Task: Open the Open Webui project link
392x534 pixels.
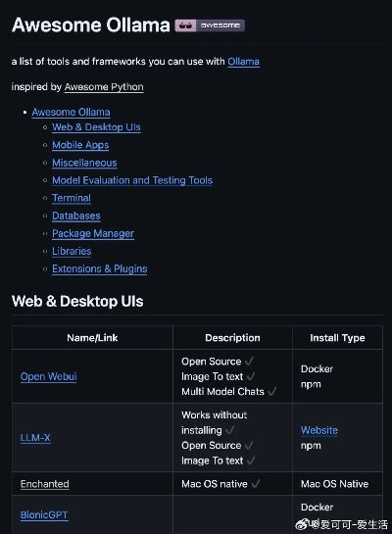Action: (48, 376)
